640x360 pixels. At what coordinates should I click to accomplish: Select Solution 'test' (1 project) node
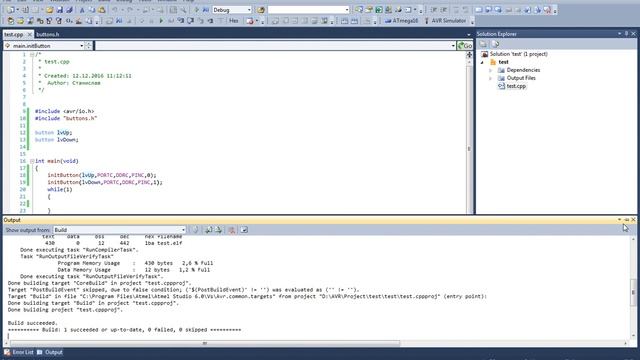tap(514, 54)
